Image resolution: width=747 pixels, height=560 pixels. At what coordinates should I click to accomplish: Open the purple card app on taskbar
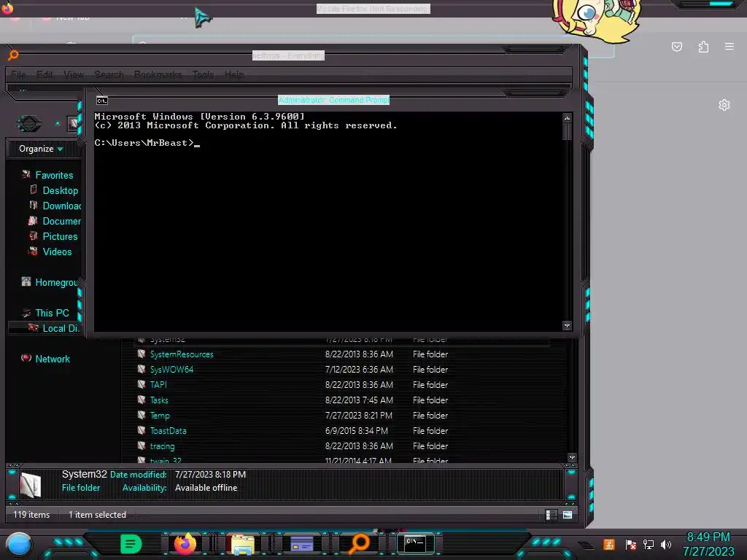click(x=301, y=544)
